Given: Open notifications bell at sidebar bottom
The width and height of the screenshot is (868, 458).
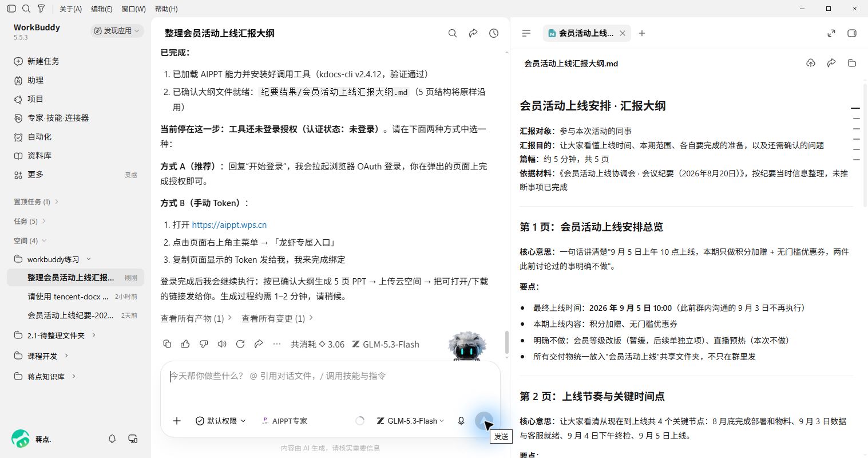Looking at the screenshot, I should 112,439.
